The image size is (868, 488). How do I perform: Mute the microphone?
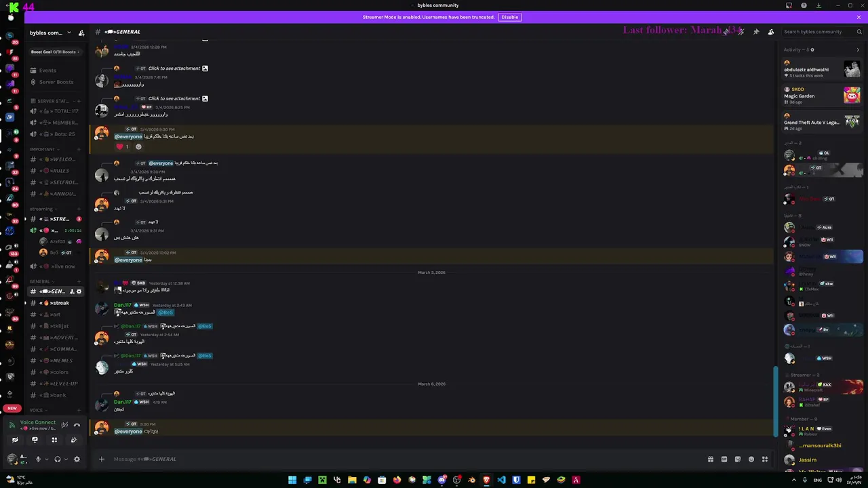click(38, 459)
